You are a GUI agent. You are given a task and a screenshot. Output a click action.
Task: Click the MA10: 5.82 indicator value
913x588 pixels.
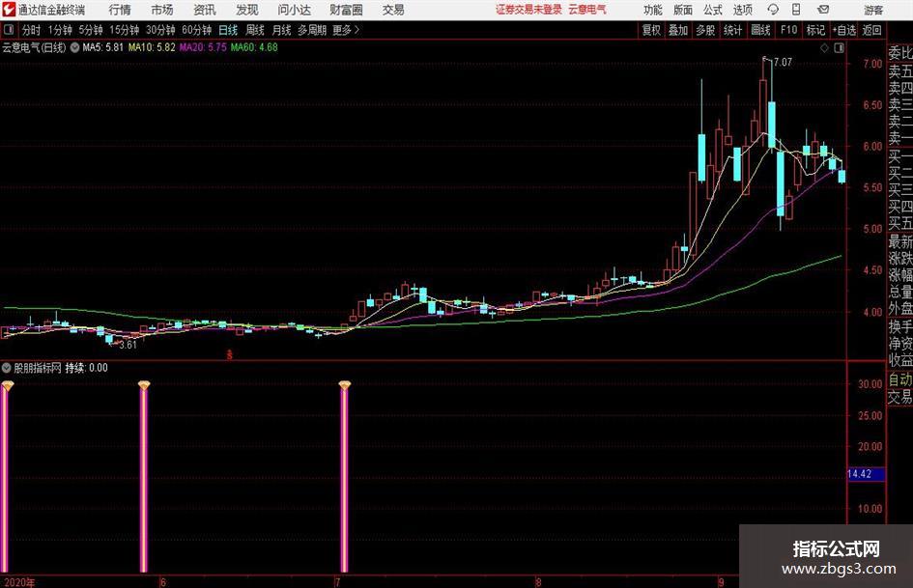click(x=152, y=47)
